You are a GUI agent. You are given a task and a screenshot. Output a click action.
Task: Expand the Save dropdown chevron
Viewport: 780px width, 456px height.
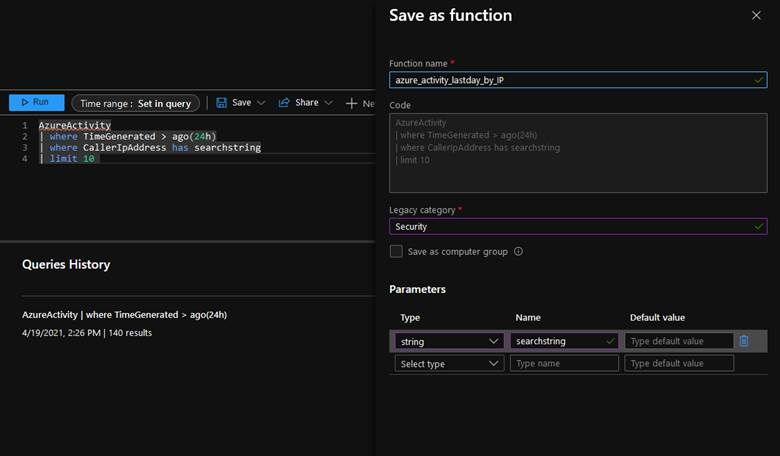pos(261,103)
